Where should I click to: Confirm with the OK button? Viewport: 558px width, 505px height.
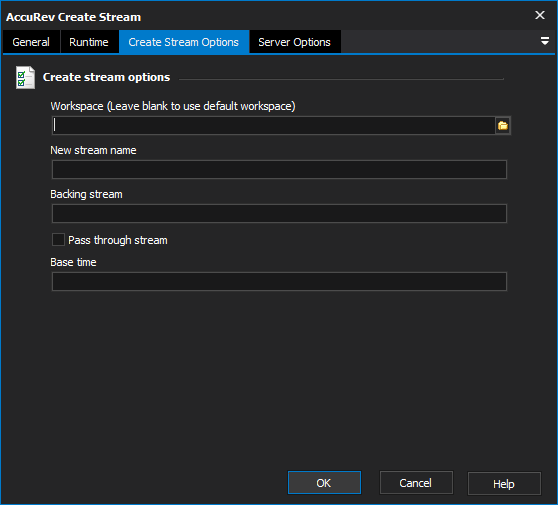tap(324, 483)
